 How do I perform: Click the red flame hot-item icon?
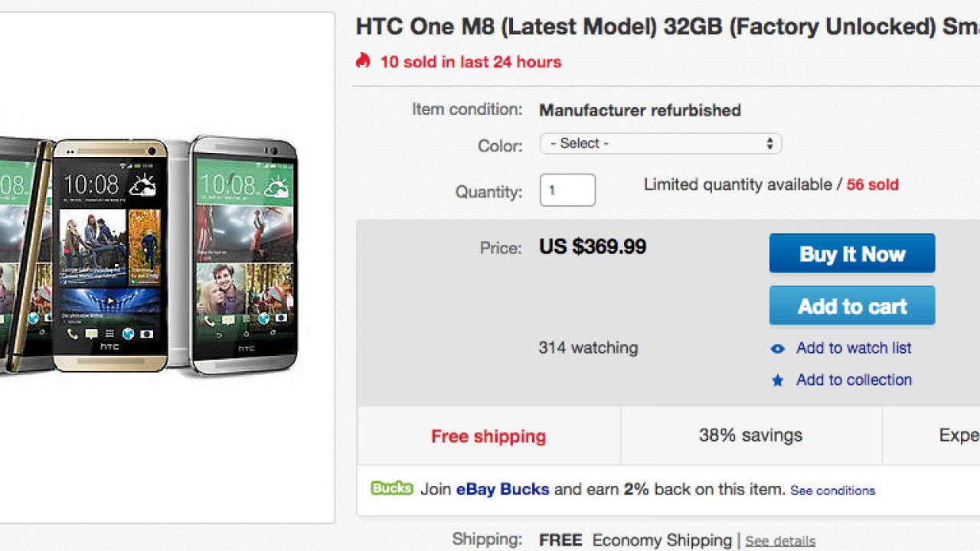363,60
